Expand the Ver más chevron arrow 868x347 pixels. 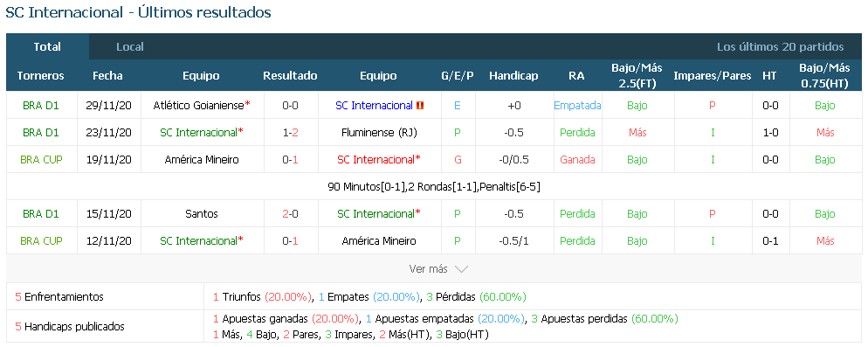tap(461, 269)
